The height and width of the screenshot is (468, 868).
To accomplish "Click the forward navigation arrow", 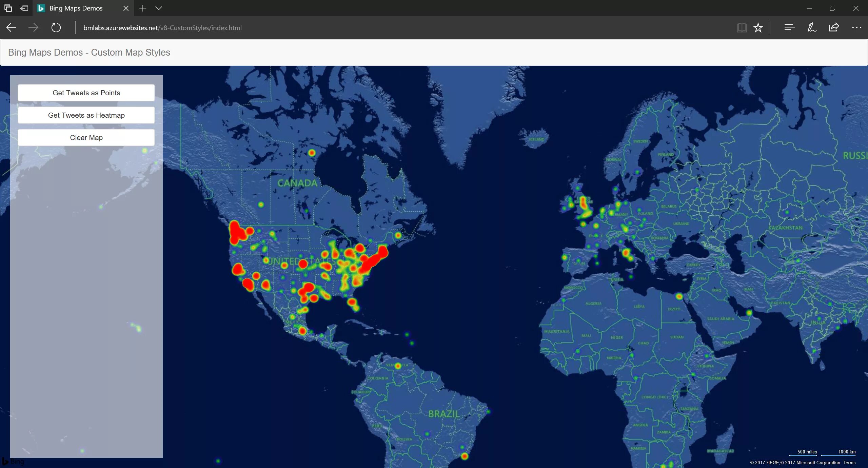I will point(33,27).
